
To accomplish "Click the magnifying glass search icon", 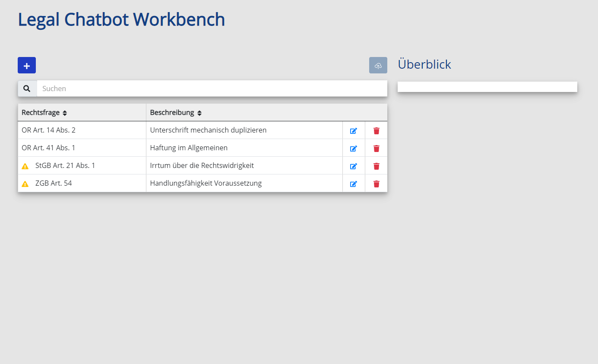I will pos(27,89).
